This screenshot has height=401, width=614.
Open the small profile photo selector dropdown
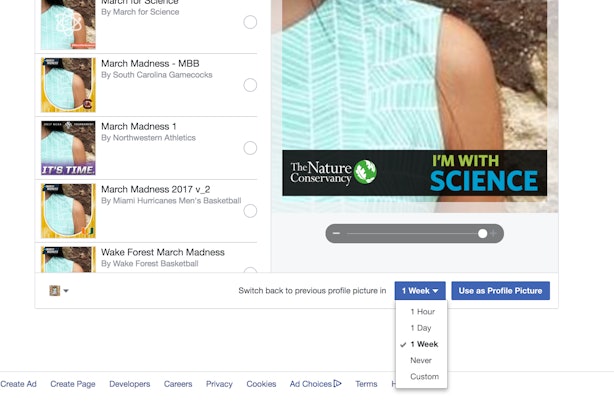click(59, 291)
